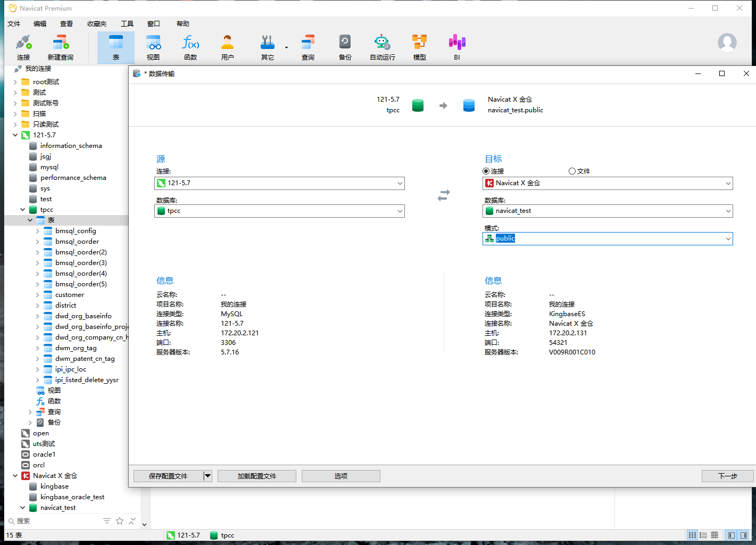Swap source and target with the arrows icon
The image size is (756, 545).
[444, 195]
